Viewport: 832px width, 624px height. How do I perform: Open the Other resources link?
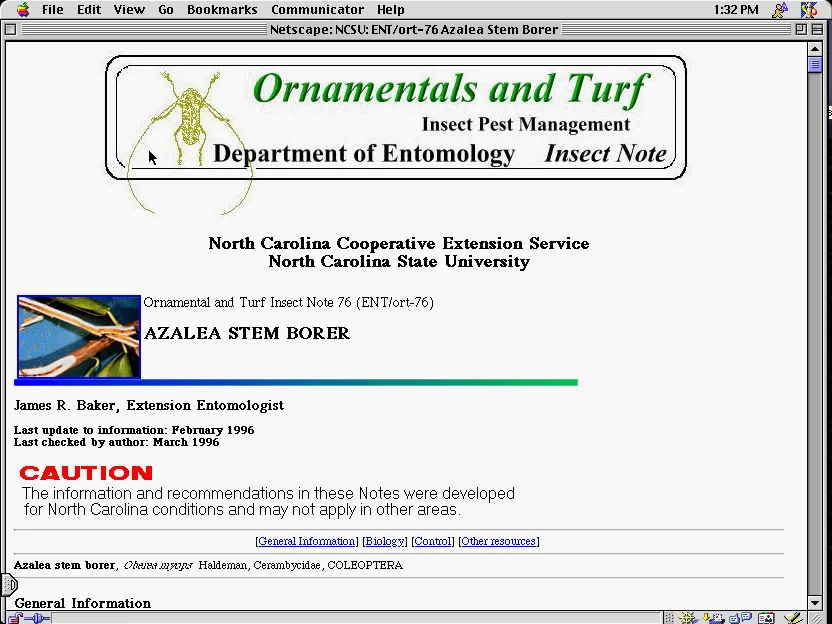498,541
